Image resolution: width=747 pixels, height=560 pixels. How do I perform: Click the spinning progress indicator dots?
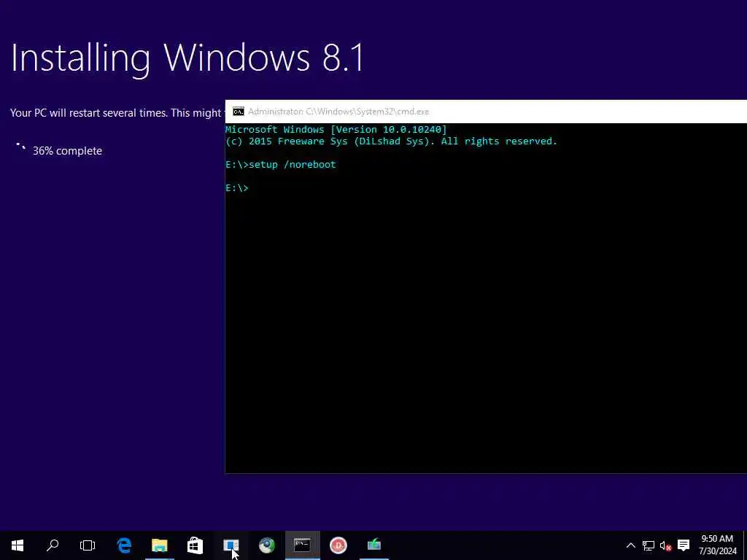[20, 147]
